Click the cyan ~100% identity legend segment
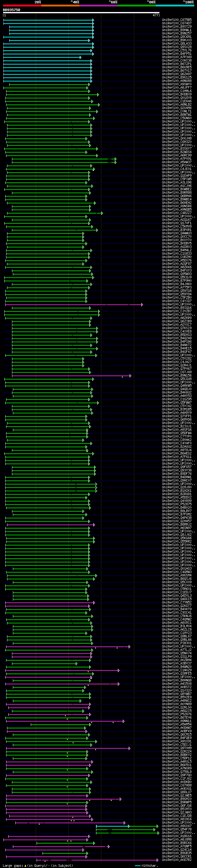Viewport: 197px width, 868px height. pyautogui.click(x=175, y=6)
